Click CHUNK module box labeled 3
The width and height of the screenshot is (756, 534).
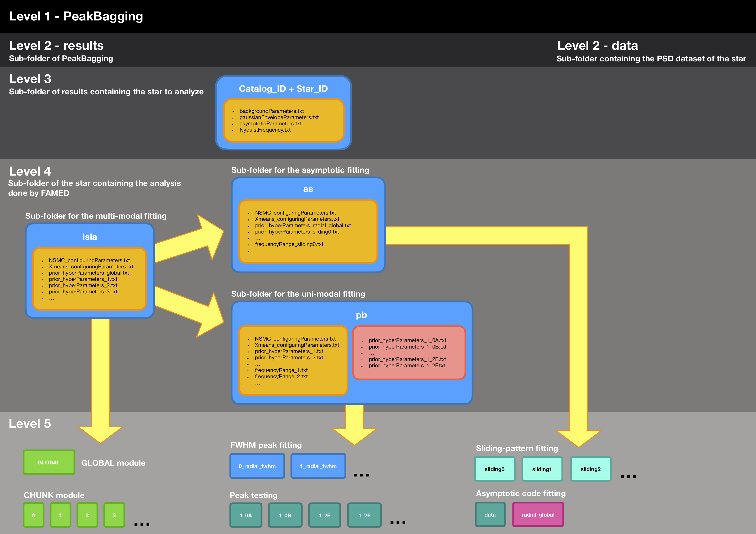tap(114, 515)
